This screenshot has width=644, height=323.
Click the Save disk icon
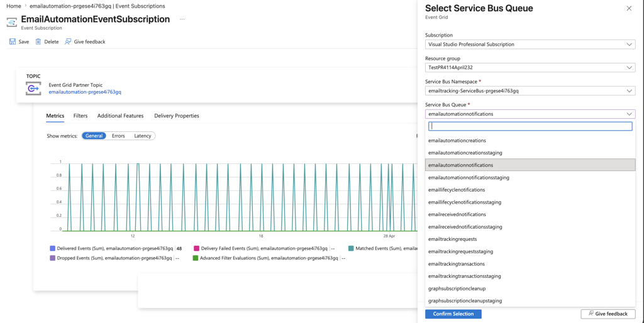pyautogui.click(x=13, y=42)
